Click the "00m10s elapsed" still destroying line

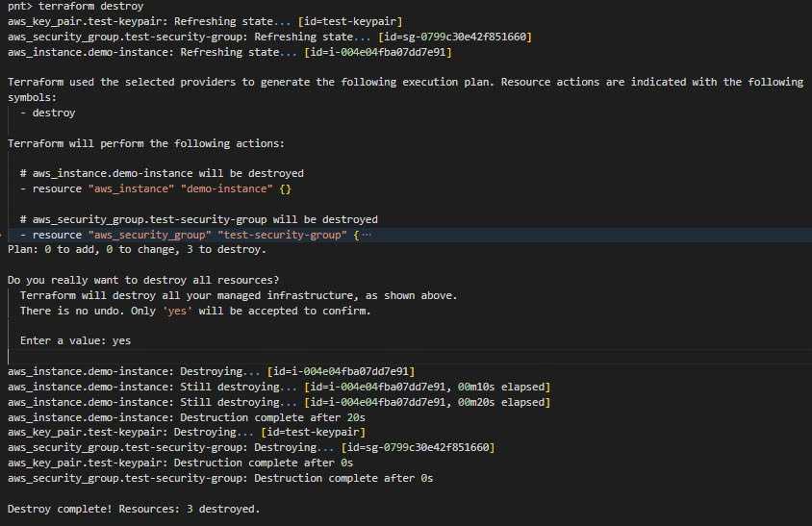click(x=279, y=387)
